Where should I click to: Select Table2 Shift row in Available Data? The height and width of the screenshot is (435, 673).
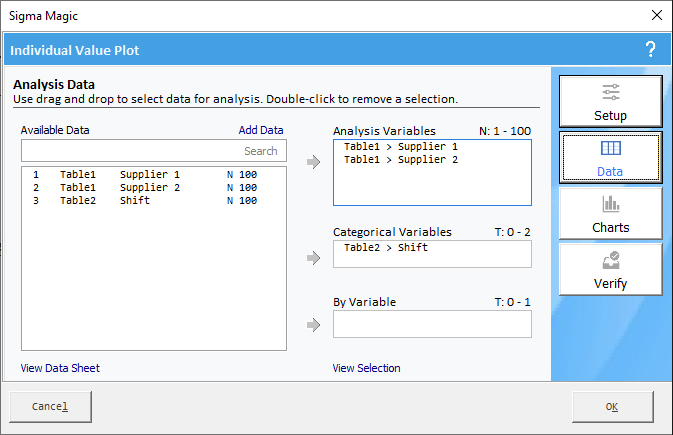click(154, 200)
